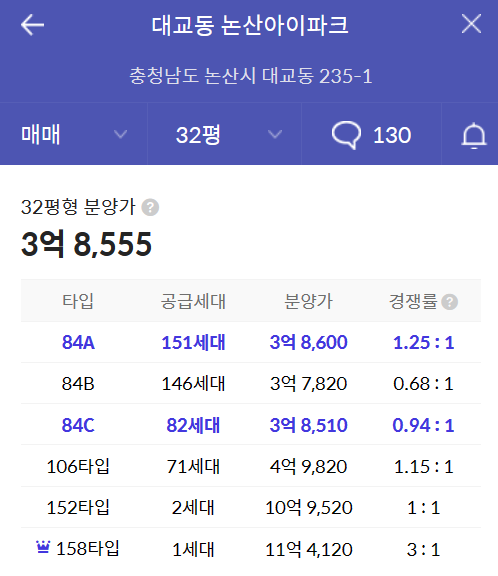Click the 1 : 1 ratio for 152타입
This screenshot has height=576, width=498.
(423, 508)
